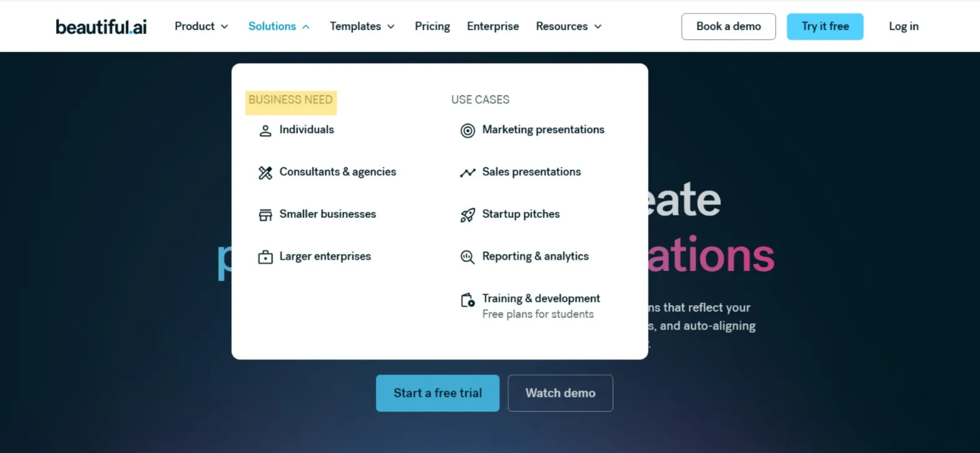
Task: Click the beautiful.ai logo
Action: click(x=101, y=26)
